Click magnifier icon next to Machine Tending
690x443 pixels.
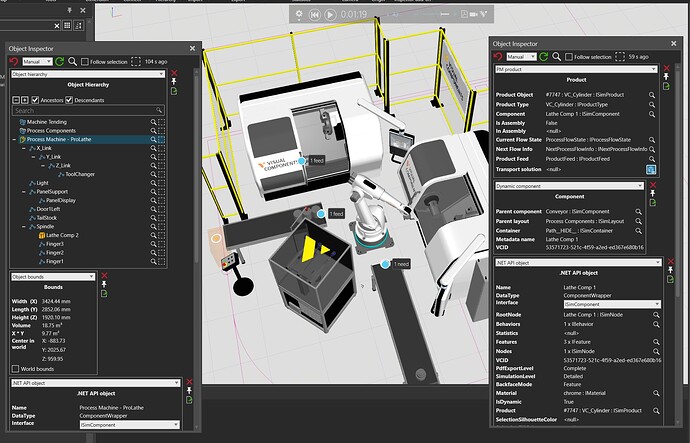155,122
